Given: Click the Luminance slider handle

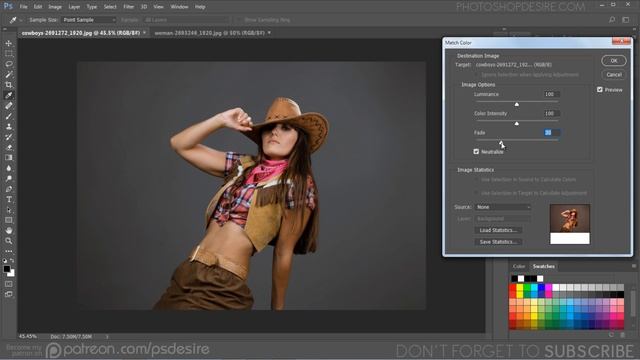Looking at the screenshot, I should pyautogui.click(x=517, y=104).
